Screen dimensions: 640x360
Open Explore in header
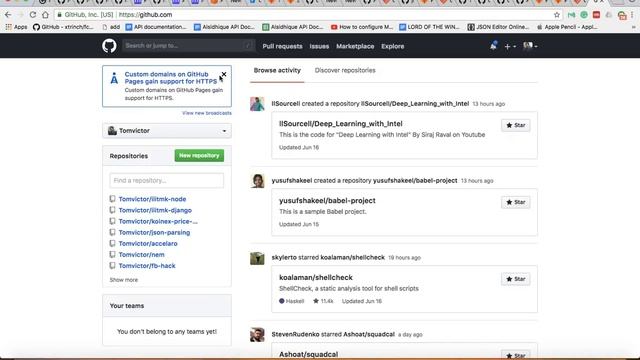click(393, 47)
